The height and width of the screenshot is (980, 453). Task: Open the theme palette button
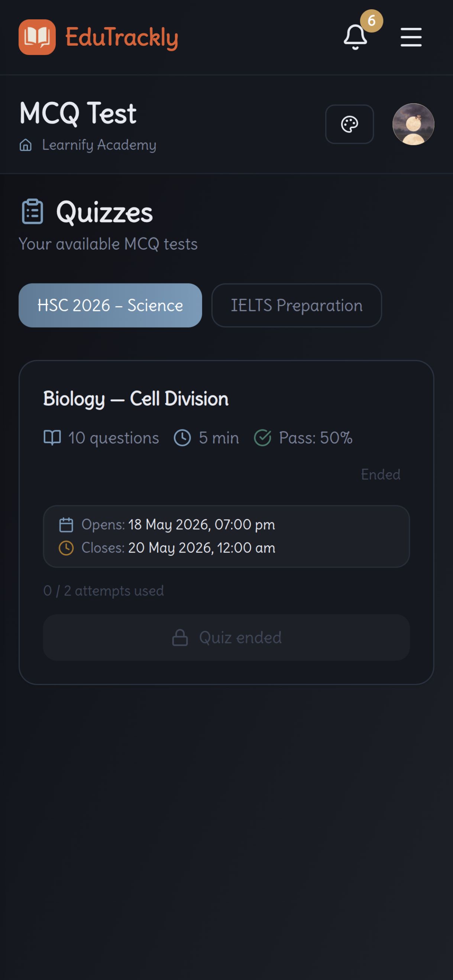click(349, 124)
